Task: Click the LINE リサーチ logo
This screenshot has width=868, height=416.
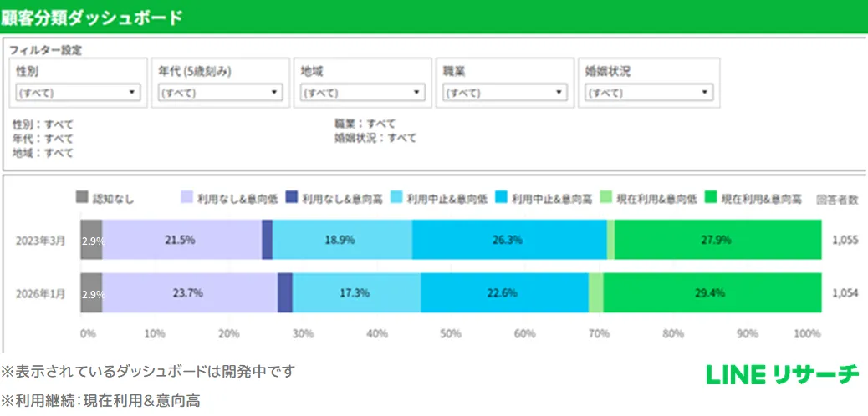Action: pos(782,374)
